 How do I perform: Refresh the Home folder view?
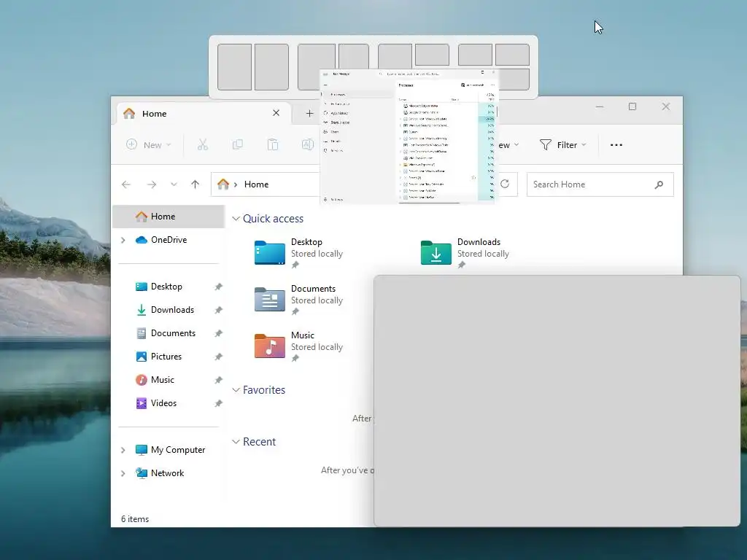point(505,184)
